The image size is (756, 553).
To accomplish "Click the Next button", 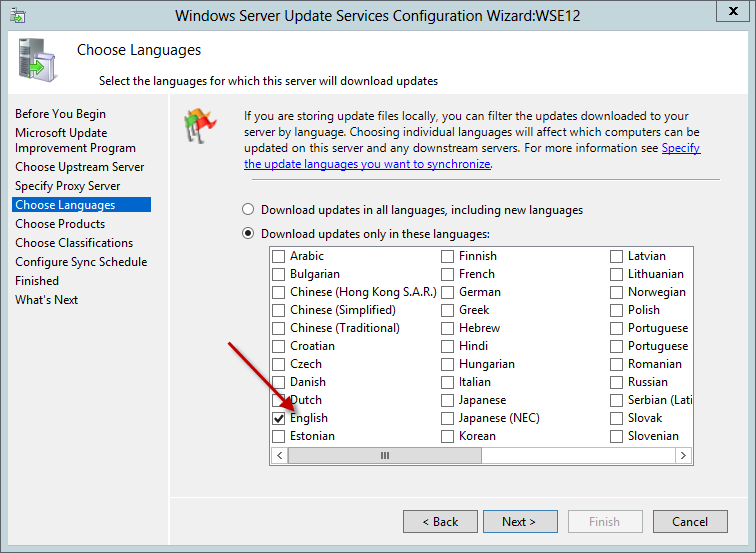I will point(520,522).
